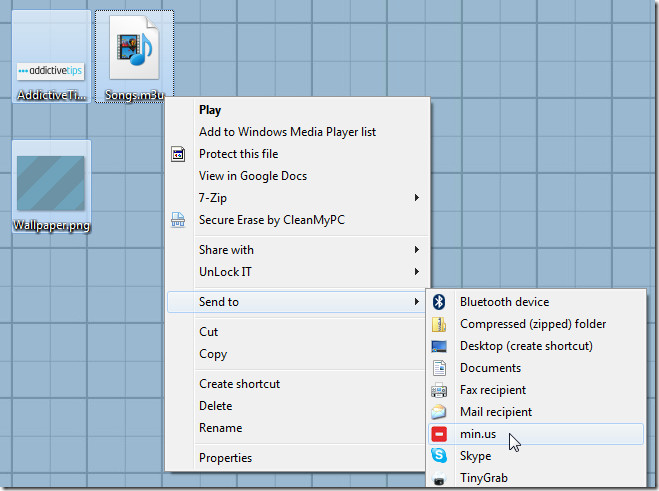The image size is (659, 491).
Task: Click the Protect this file text
Action: pyautogui.click(x=239, y=154)
